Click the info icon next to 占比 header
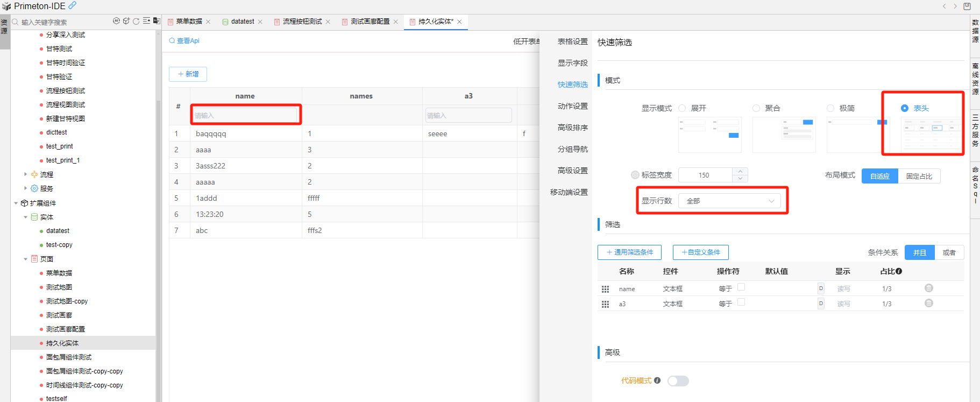Image resolution: width=980 pixels, height=402 pixels. [x=899, y=271]
